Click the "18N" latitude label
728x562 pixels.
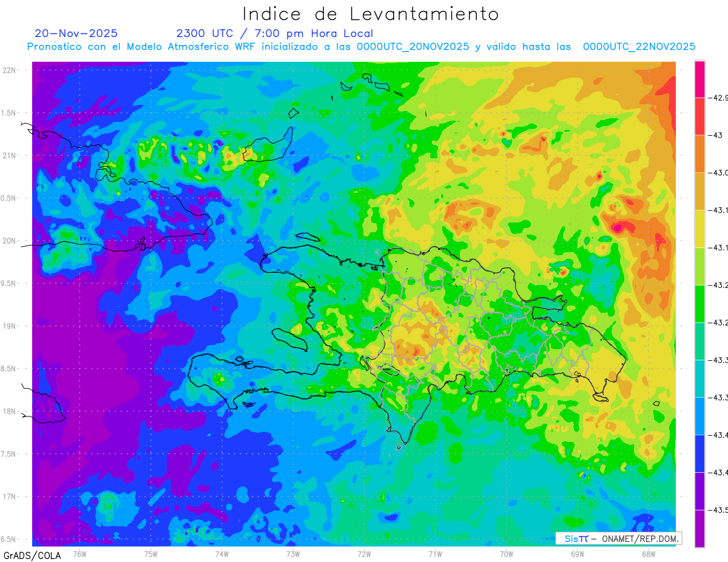point(10,411)
